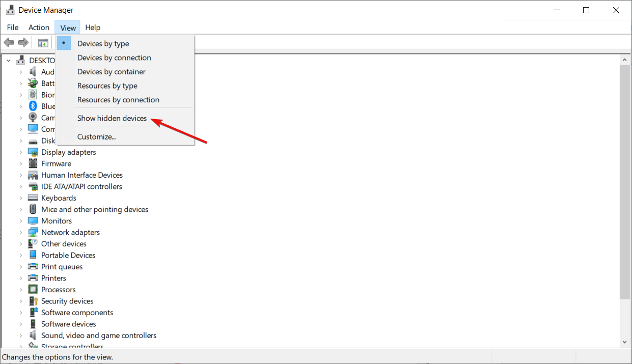
Task: Expand the Security devices node
Action: coord(21,301)
